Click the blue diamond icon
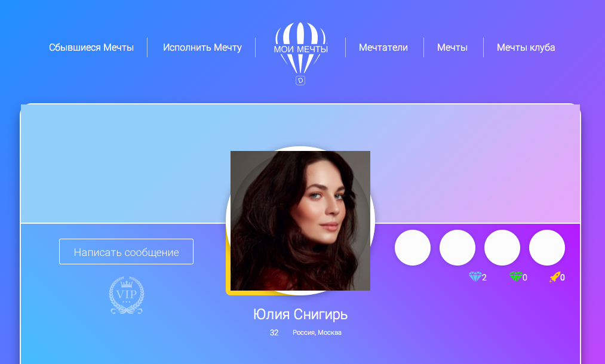605x364 pixels. pos(475,276)
